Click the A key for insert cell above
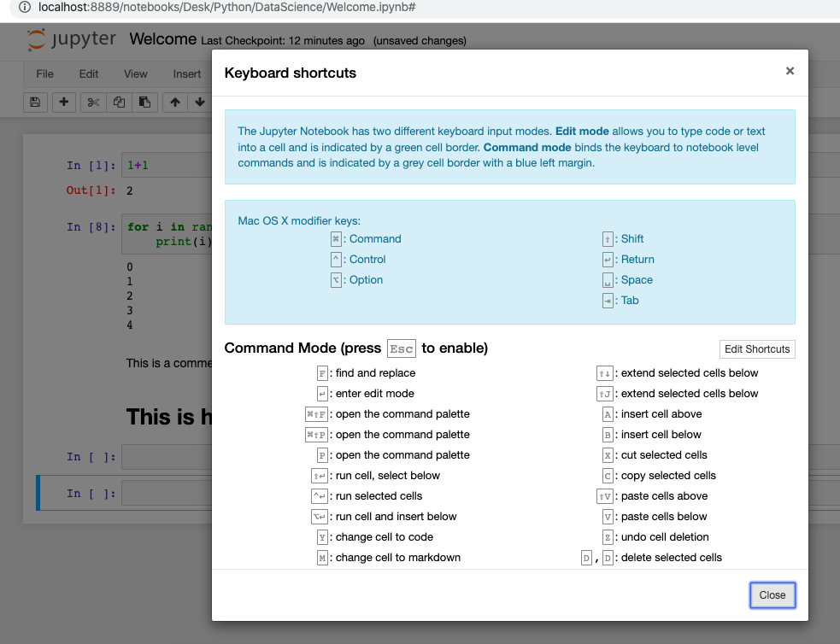Screen dimensions: 840x644 (608, 413)
